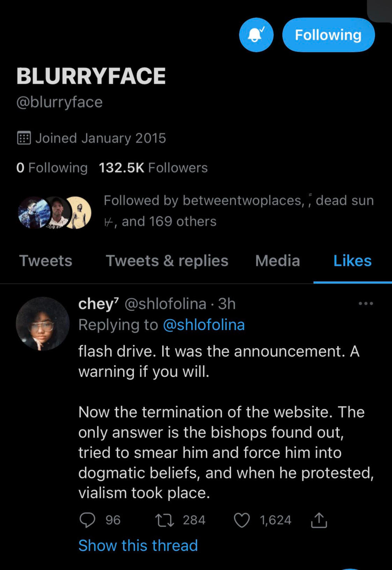Toggle the tweet notifications bell
This screenshot has width=392, height=570.
[256, 35]
